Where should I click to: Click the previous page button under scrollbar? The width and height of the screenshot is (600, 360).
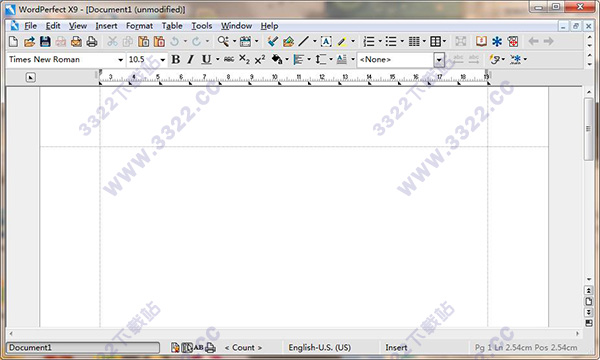[589, 290]
